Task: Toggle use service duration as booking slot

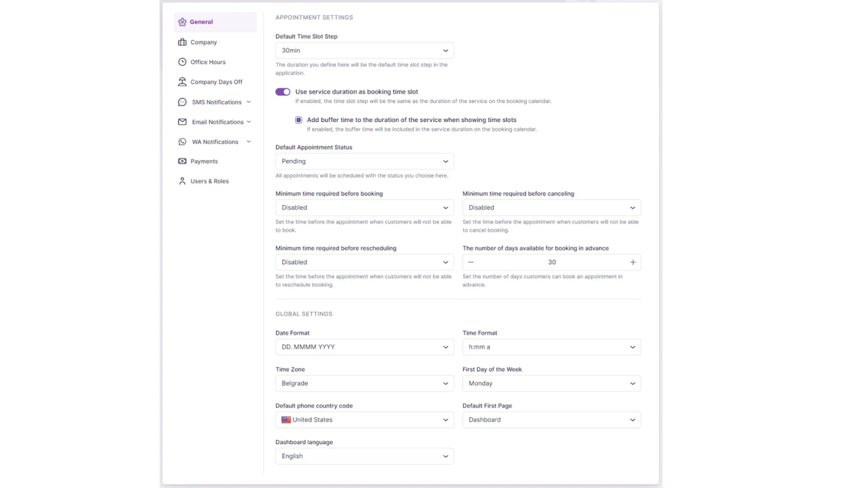Action: pos(283,92)
